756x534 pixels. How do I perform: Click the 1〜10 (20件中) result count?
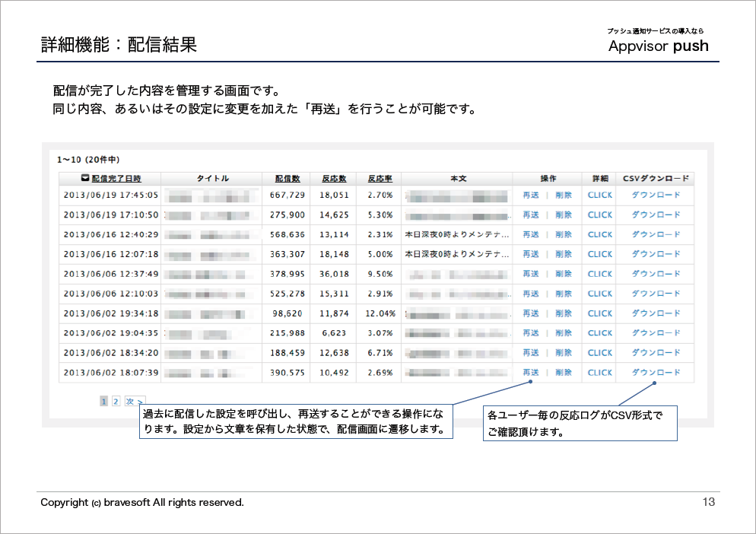point(88,160)
